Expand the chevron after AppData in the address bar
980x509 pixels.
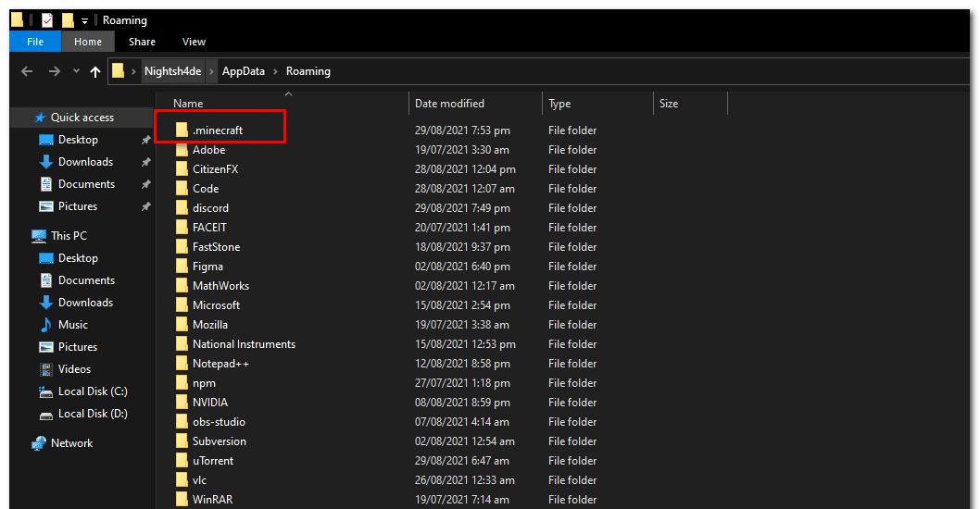tap(276, 72)
